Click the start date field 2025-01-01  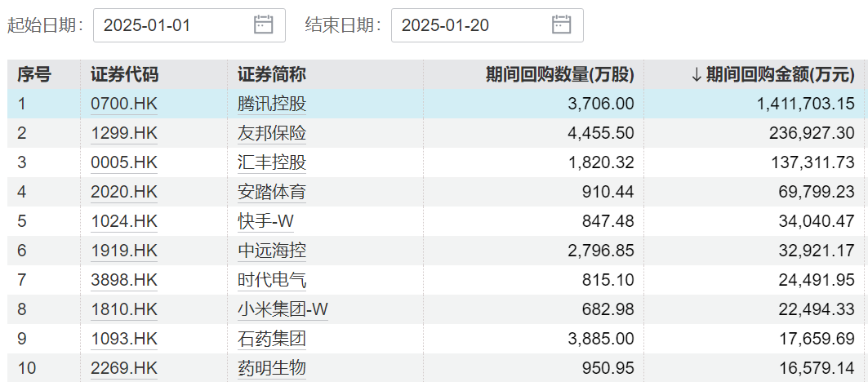coord(189,25)
